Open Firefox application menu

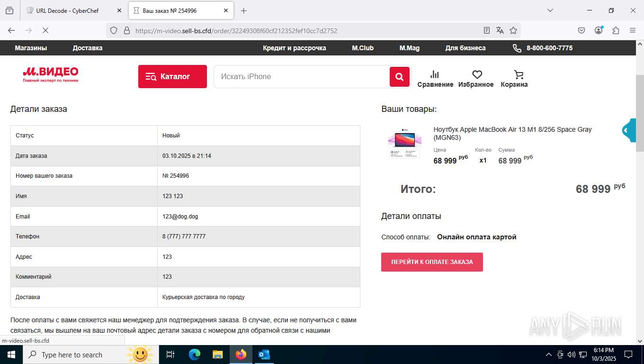pos(633,30)
